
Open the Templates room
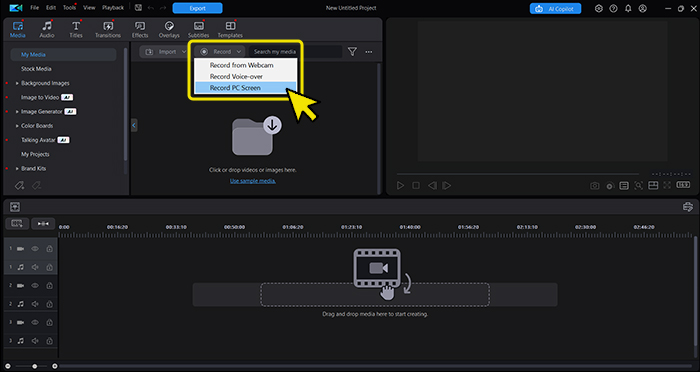point(230,29)
